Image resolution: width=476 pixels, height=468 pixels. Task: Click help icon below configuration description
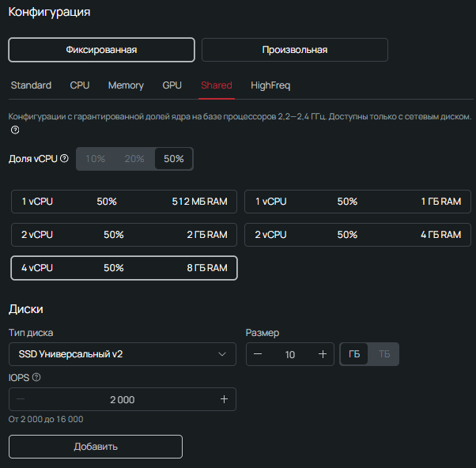[14, 130]
